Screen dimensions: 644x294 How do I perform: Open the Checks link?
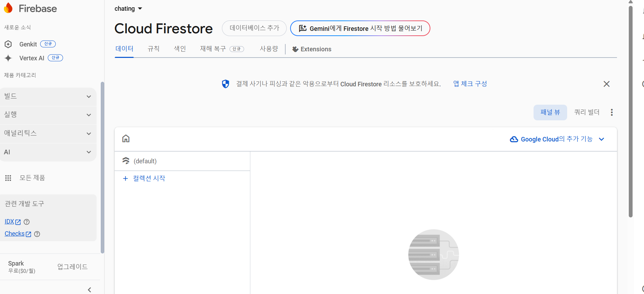[x=15, y=234]
